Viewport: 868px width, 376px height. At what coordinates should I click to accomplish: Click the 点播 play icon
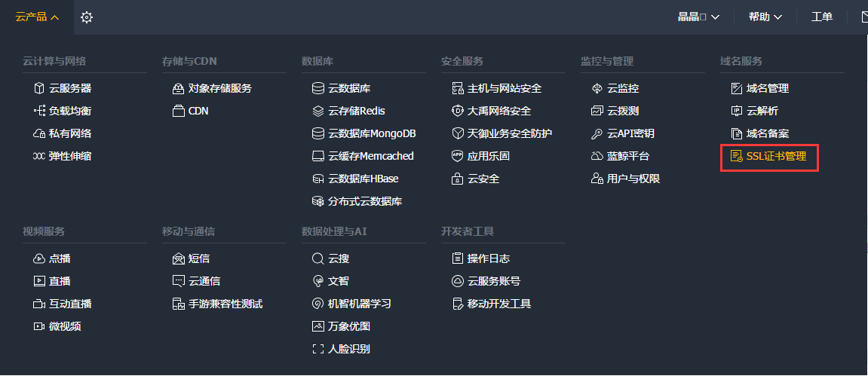pyautogui.click(x=39, y=258)
